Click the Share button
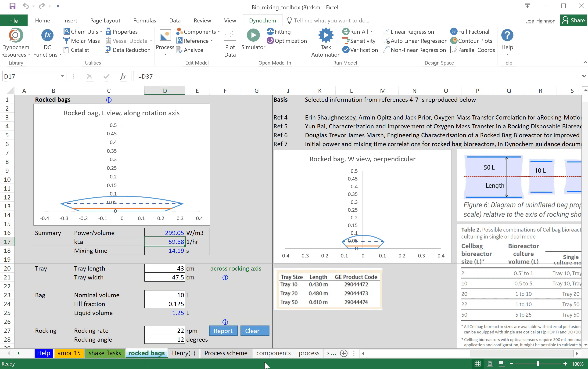 (x=573, y=20)
